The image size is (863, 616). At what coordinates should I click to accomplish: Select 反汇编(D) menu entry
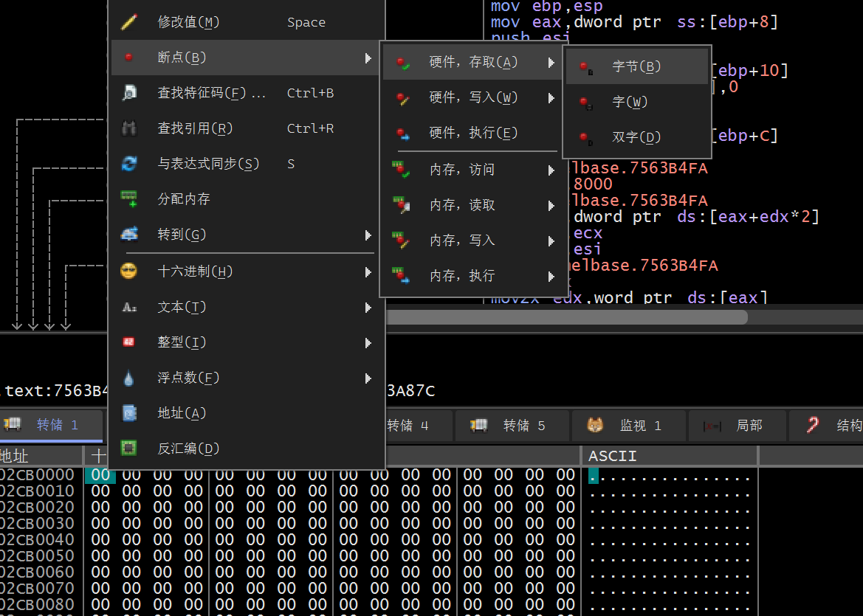[x=247, y=449]
